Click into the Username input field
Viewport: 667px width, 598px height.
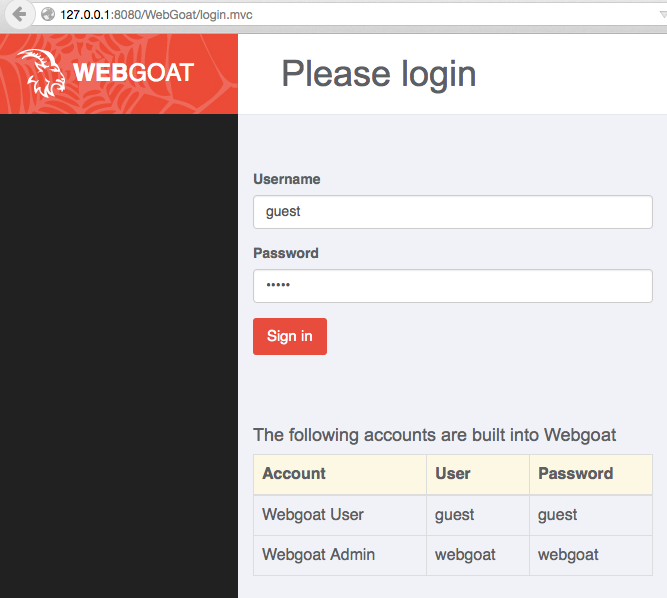(x=452, y=212)
